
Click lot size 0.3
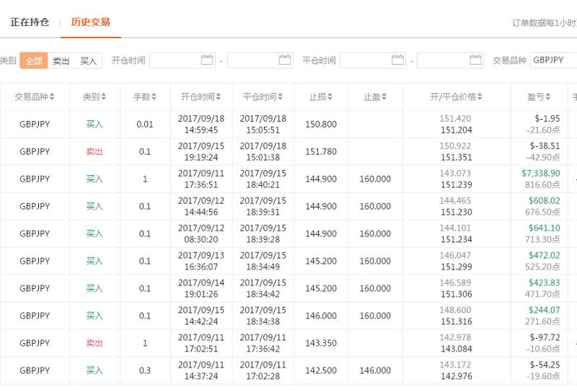[145, 370]
